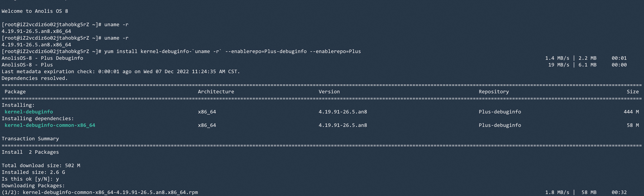Click the downloaded rpm filename on (1/2) line

tap(110, 192)
